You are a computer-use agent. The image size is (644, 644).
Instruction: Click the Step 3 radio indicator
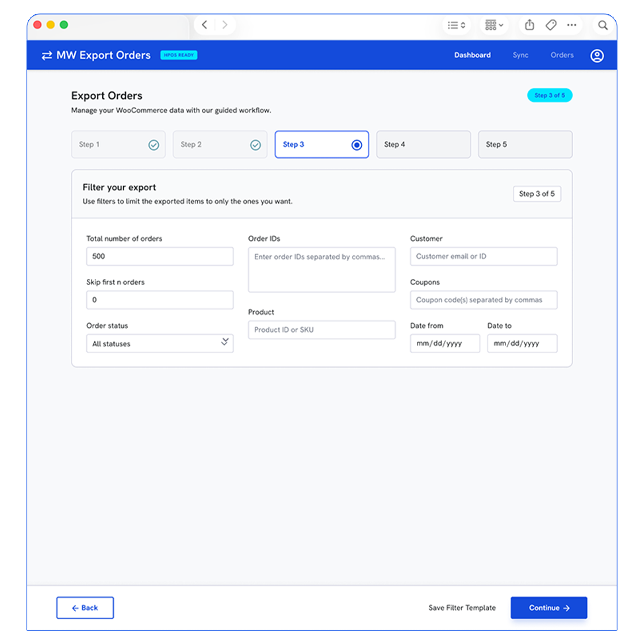tap(357, 145)
